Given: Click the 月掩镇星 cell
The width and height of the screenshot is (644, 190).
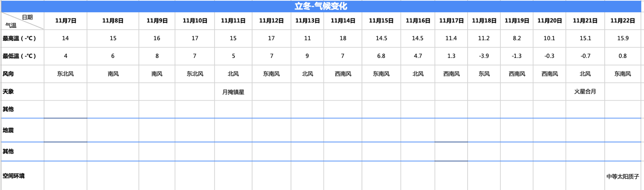Looking at the screenshot, I should pyautogui.click(x=233, y=92).
